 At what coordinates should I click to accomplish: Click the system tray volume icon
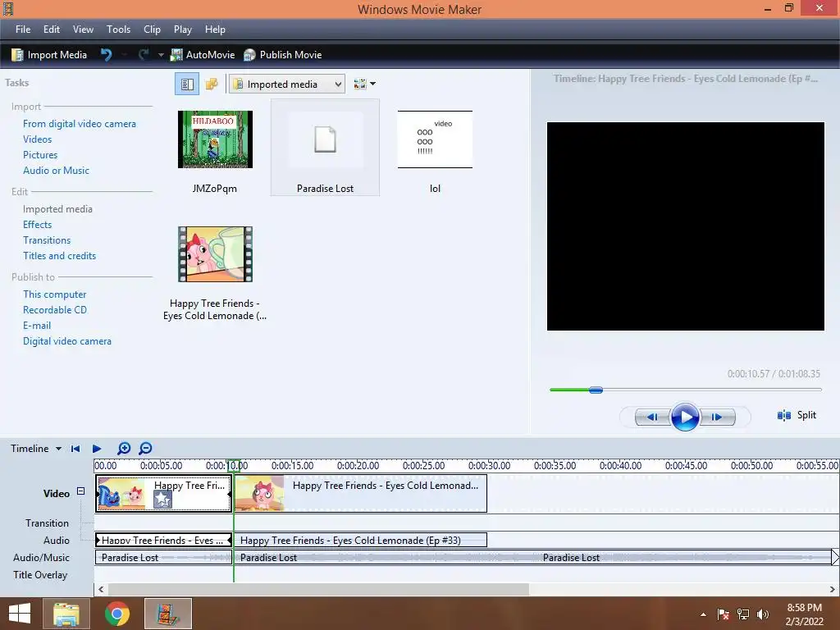pyautogui.click(x=763, y=614)
